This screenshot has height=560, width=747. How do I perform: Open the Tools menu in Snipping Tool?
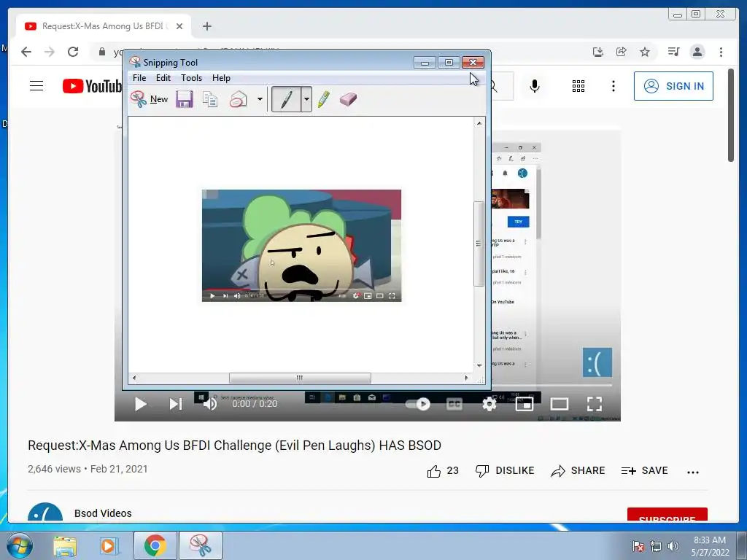[x=192, y=77]
